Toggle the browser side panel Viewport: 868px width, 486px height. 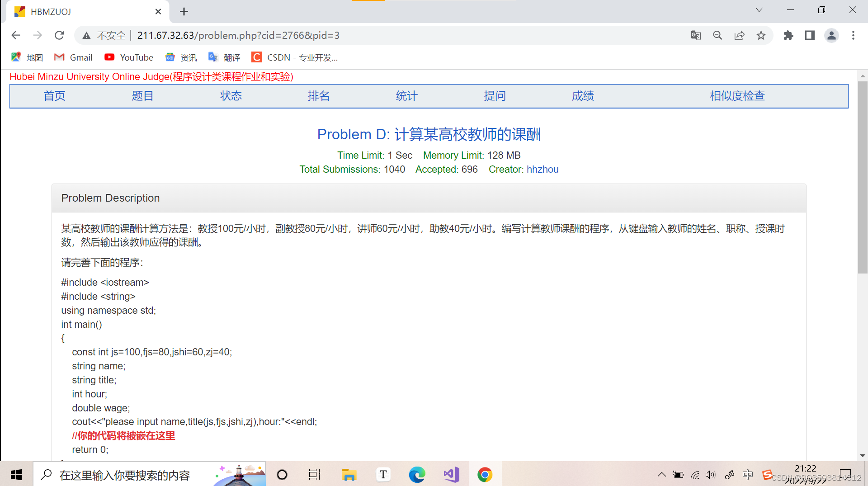[x=810, y=35]
